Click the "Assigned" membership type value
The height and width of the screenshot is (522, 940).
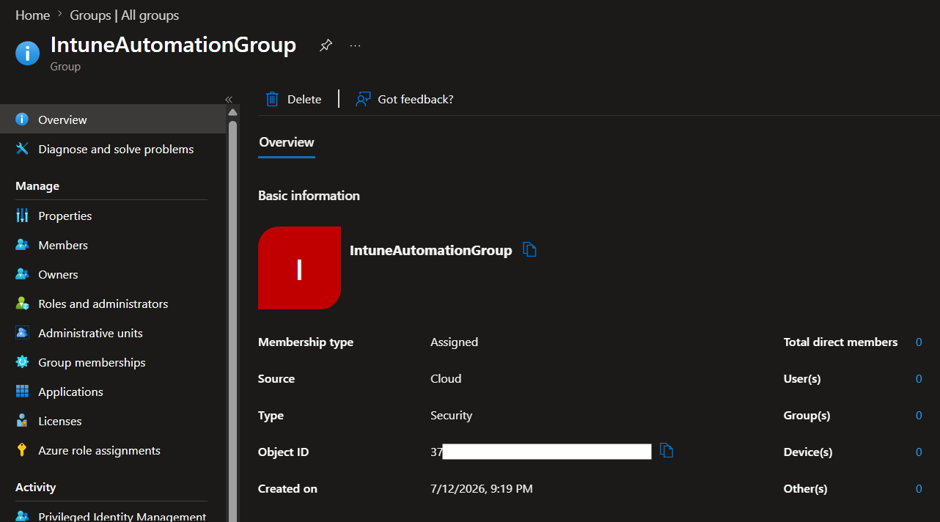pos(454,342)
